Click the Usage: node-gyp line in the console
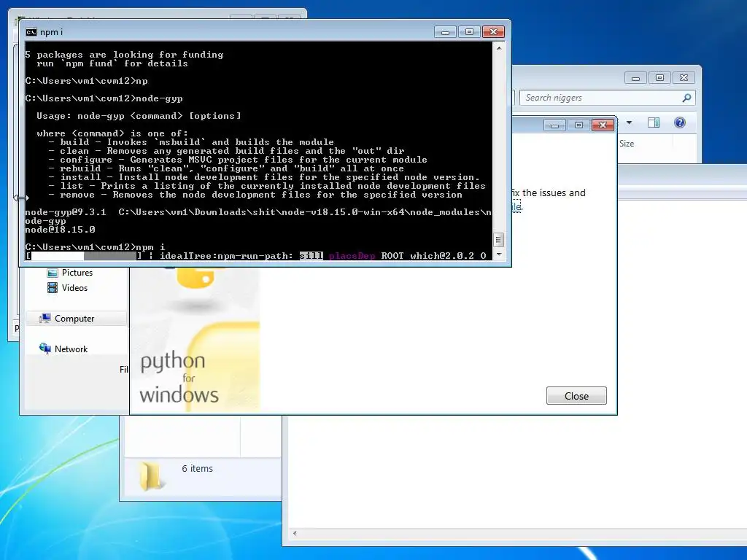The image size is (747, 560). [x=139, y=116]
